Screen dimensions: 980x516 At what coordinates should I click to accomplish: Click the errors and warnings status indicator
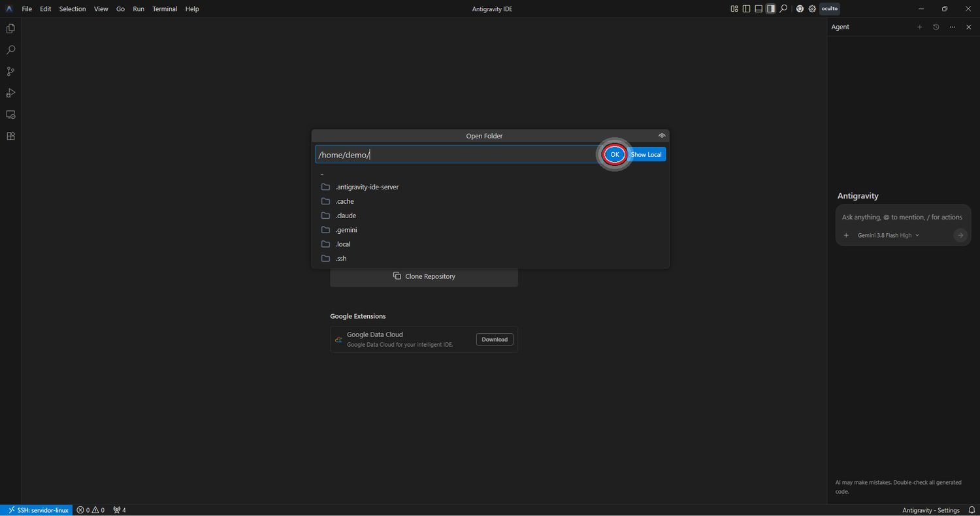click(91, 510)
